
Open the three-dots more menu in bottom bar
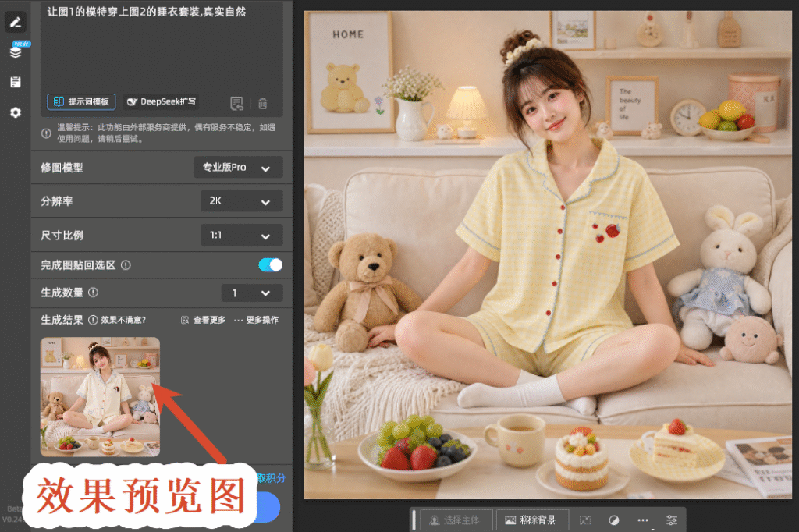pos(643,520)
